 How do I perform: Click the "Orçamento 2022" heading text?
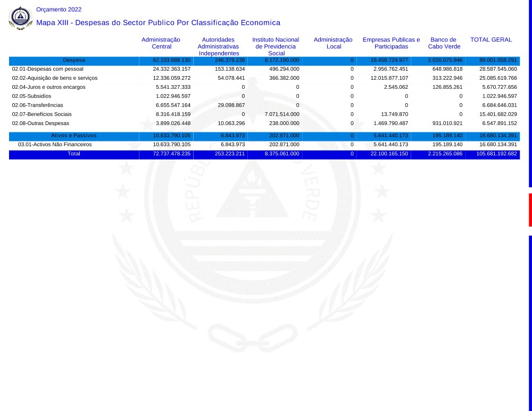59,10
